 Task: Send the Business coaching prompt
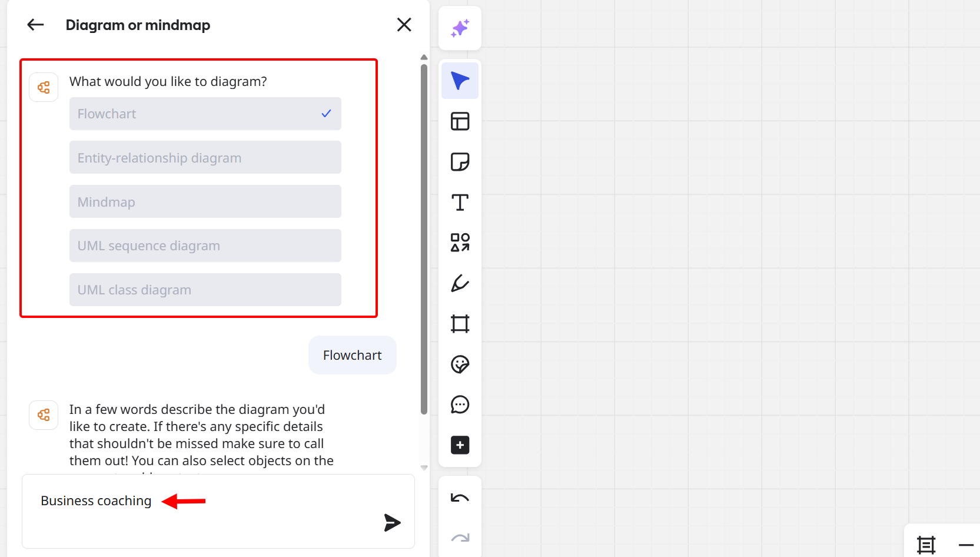point(392,522)
